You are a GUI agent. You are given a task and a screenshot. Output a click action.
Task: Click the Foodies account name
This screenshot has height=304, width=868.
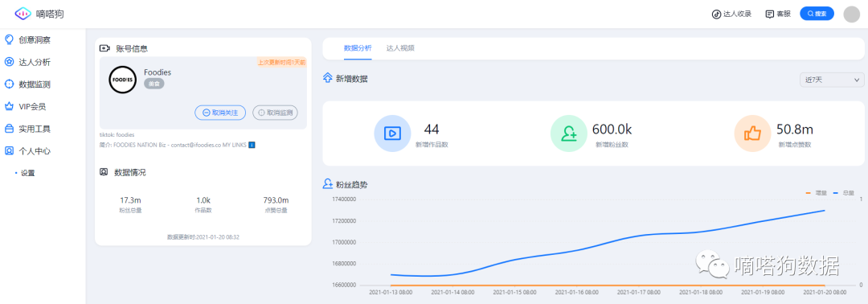[x=158, y=72]
